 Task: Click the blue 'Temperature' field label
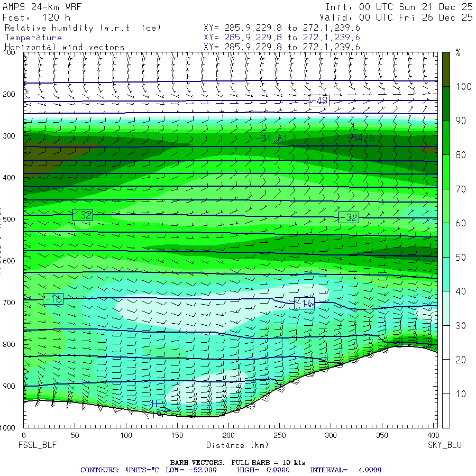click(x=33, y=38)
